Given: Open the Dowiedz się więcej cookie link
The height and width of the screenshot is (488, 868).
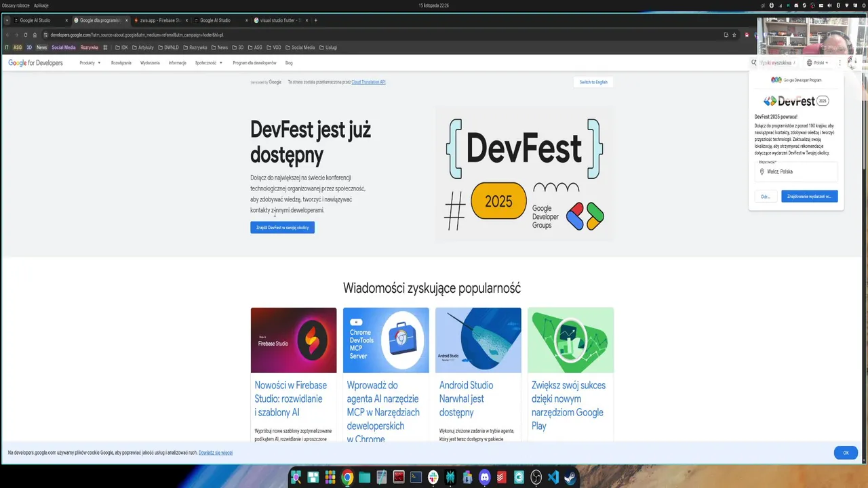Looking at the screenshot, I should click(x=216, y=453).
